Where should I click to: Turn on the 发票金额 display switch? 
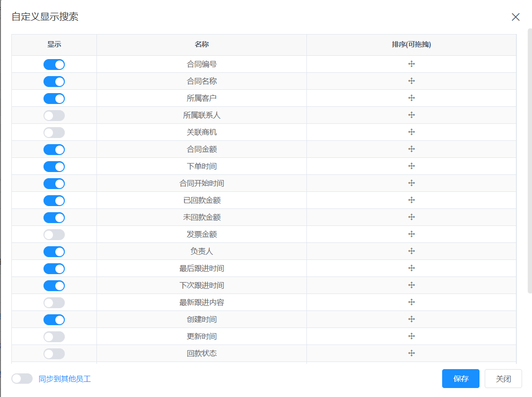pyautogui.click(x=54, y=234)
